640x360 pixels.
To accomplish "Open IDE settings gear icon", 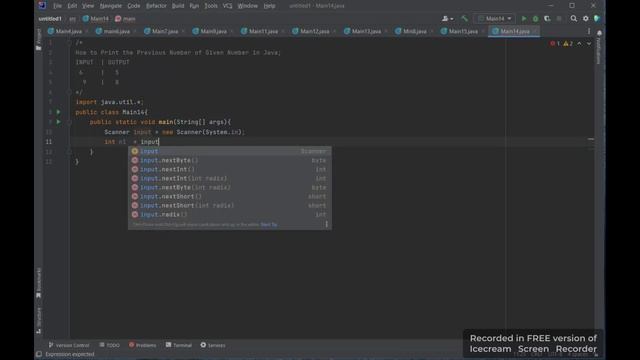I will point(585,18).
